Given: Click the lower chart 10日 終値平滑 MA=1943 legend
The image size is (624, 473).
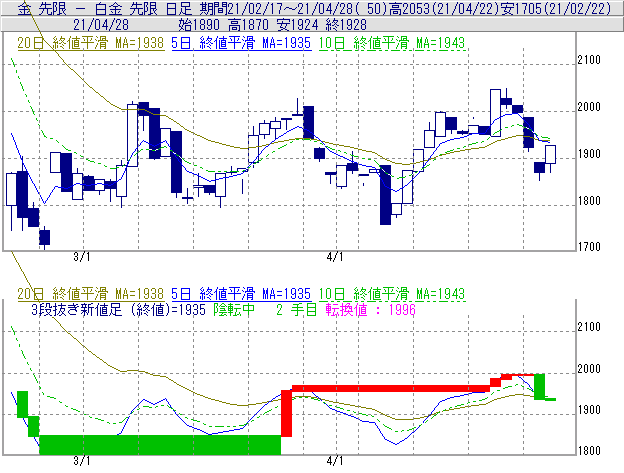Looking at the screenshot, I should [x=392, y=294].
